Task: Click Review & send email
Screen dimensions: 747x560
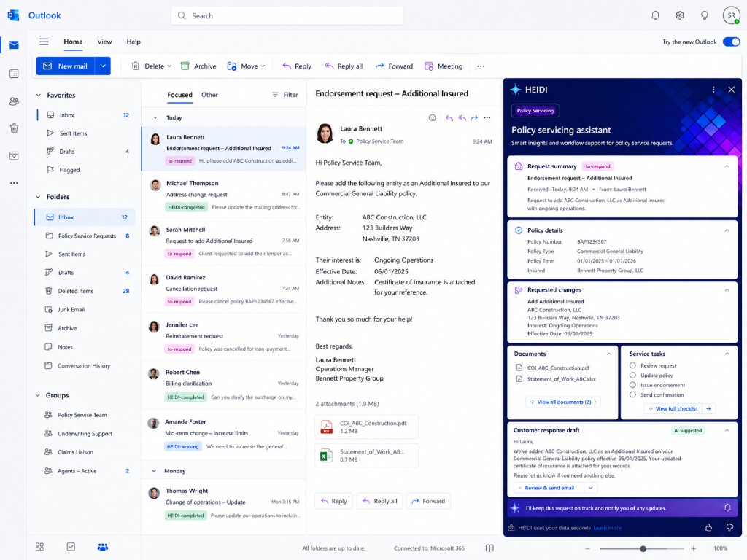Action: pos(549,488)
